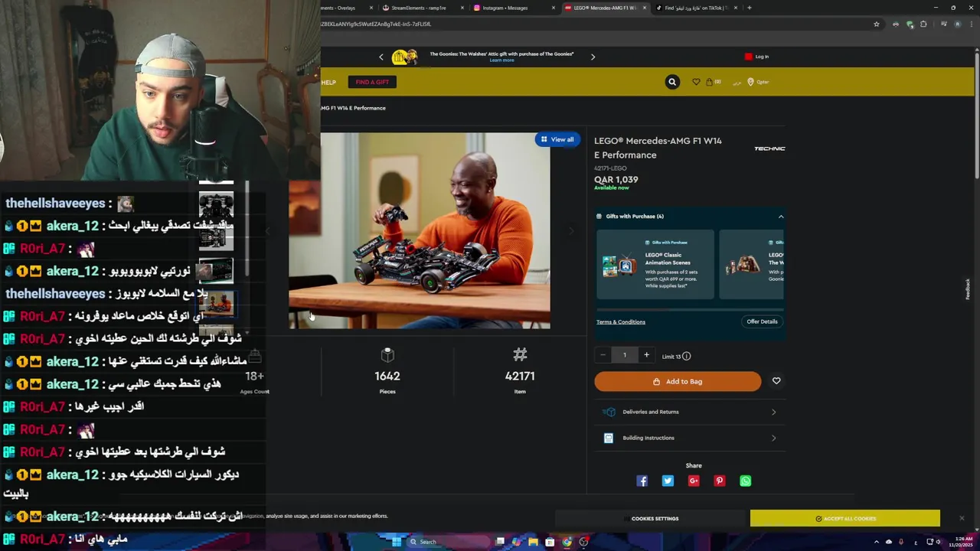
Task: Share product on Facebook
Action: (642, 481)
